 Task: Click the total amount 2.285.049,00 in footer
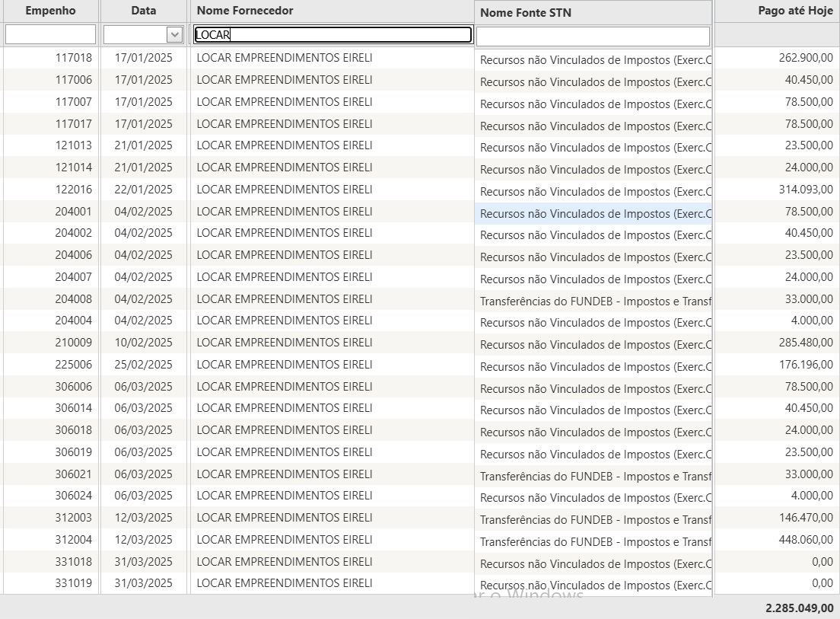click(x=799, y=608)
